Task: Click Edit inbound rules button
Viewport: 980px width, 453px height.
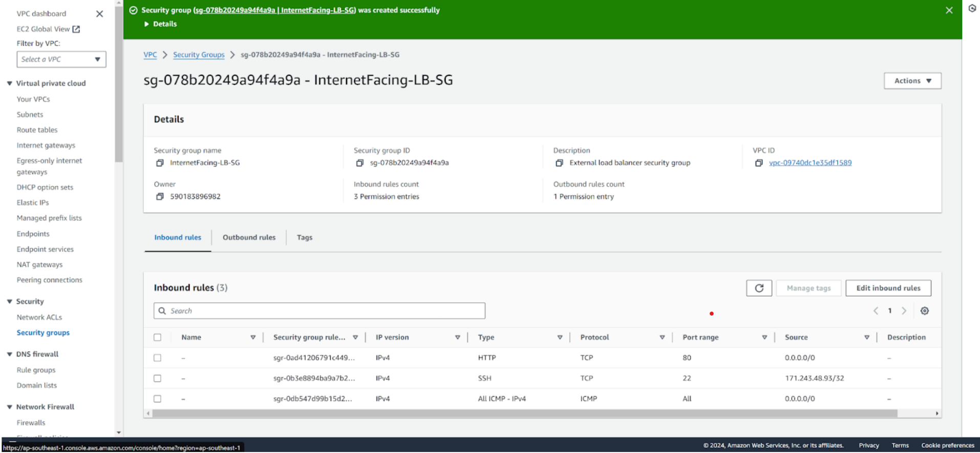Action: [x=888, y=288]
